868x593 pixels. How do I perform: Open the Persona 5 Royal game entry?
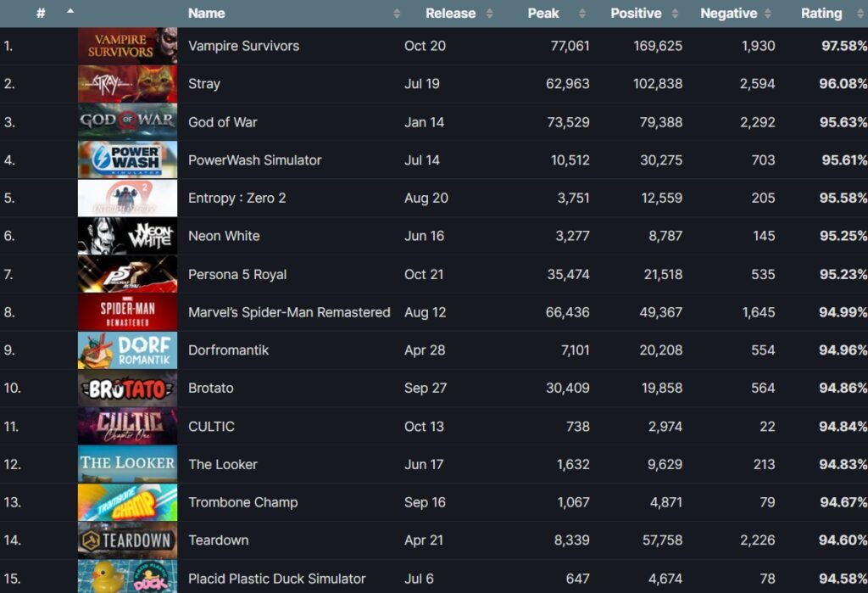click(238, 274)
